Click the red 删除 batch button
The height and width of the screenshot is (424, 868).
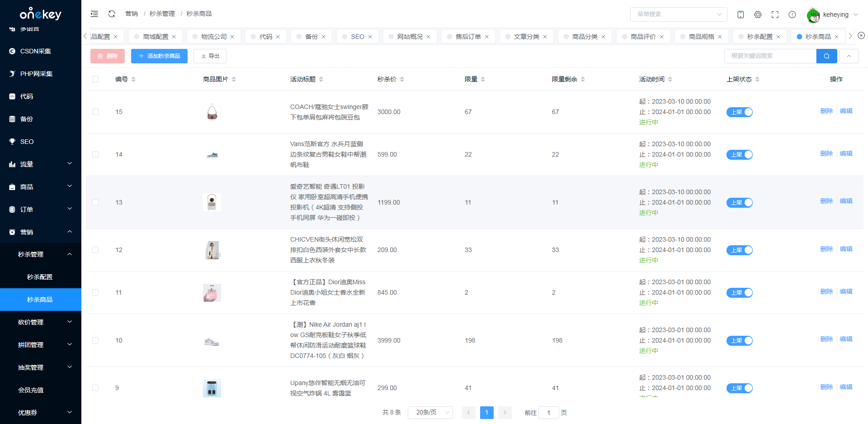108,56
